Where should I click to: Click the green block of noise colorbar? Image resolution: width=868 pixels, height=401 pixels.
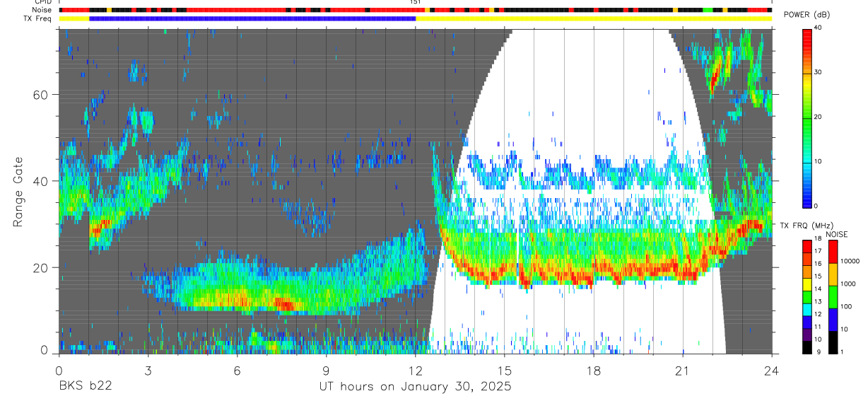click(x=833, y=297)
